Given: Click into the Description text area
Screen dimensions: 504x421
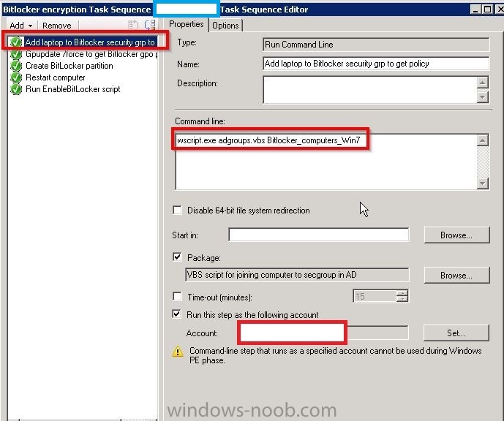Looking at the screenshot, I should pyautogui.click(x=369, y=90).
